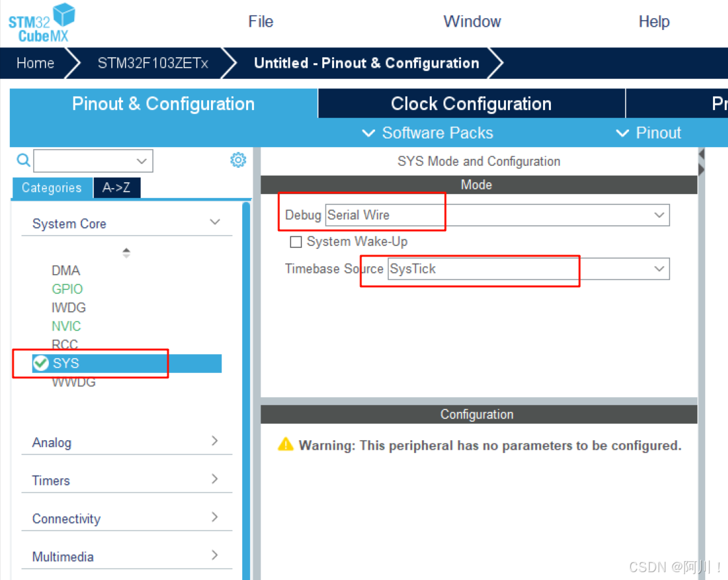Switch to the Clock Configuration tab
728x580 pixels.
pos(471,104)
